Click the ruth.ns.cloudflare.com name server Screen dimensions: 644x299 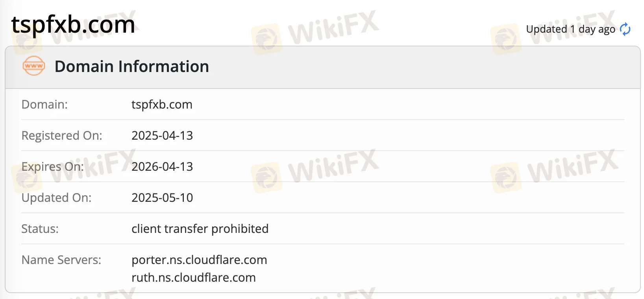(193, 277)
